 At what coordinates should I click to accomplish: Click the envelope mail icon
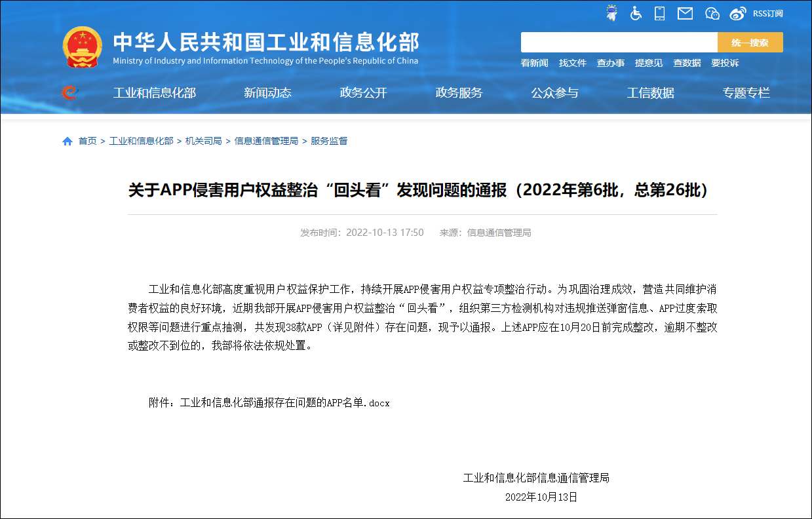pyautogui.click(x=685, y=13)
